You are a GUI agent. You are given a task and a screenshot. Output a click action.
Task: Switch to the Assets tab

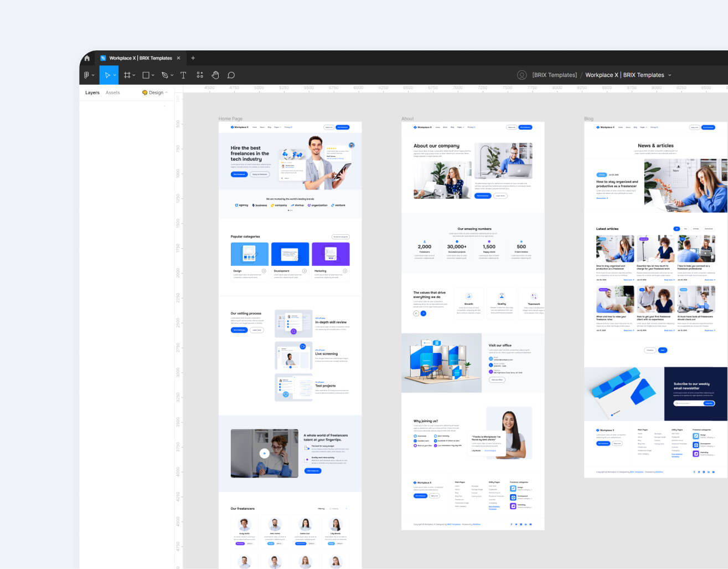click(112, 93)
